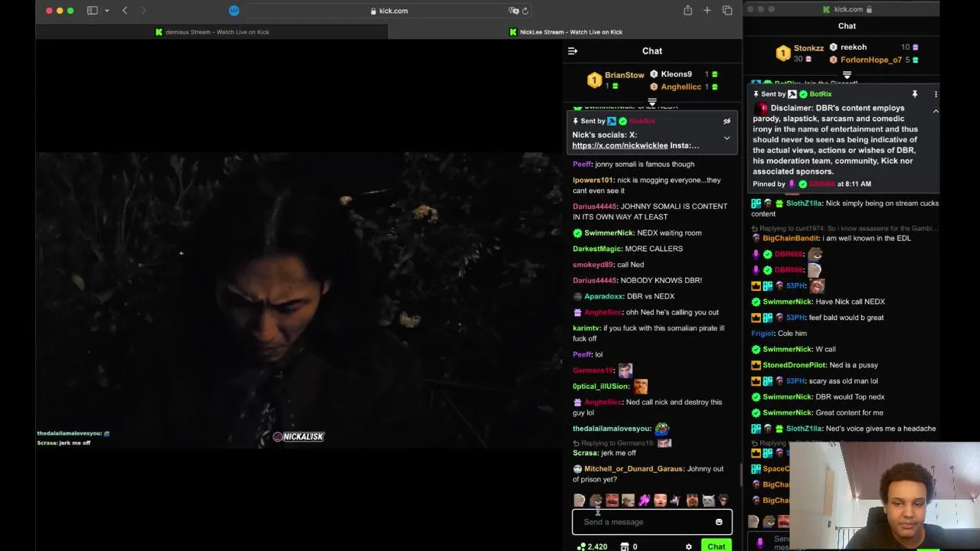The width and height of the screenshot is (980, 551).
Task: Click username DarkestMagic in chat
Action: 596,249
